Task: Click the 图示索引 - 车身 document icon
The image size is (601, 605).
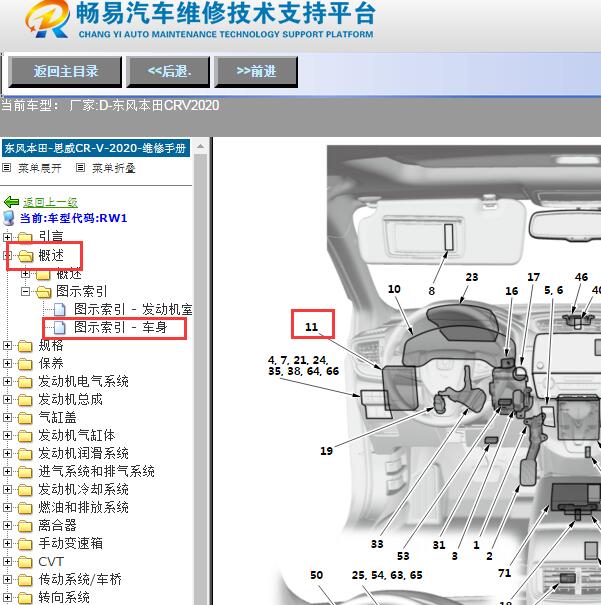Action: tap(59, 328)
